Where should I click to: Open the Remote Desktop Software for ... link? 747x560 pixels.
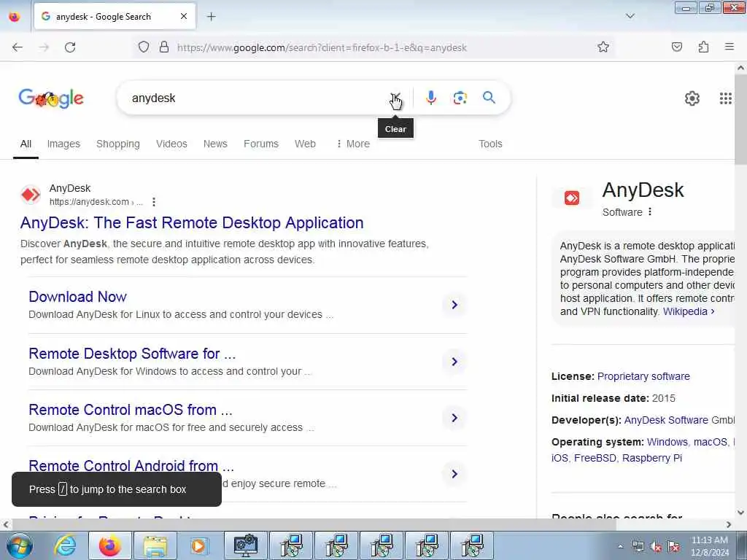132,354
